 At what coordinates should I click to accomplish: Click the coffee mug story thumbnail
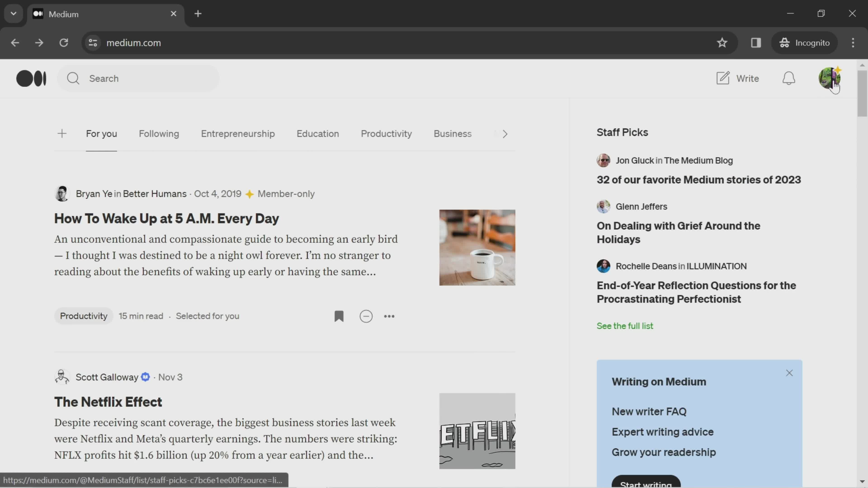(x=477, y=248)
